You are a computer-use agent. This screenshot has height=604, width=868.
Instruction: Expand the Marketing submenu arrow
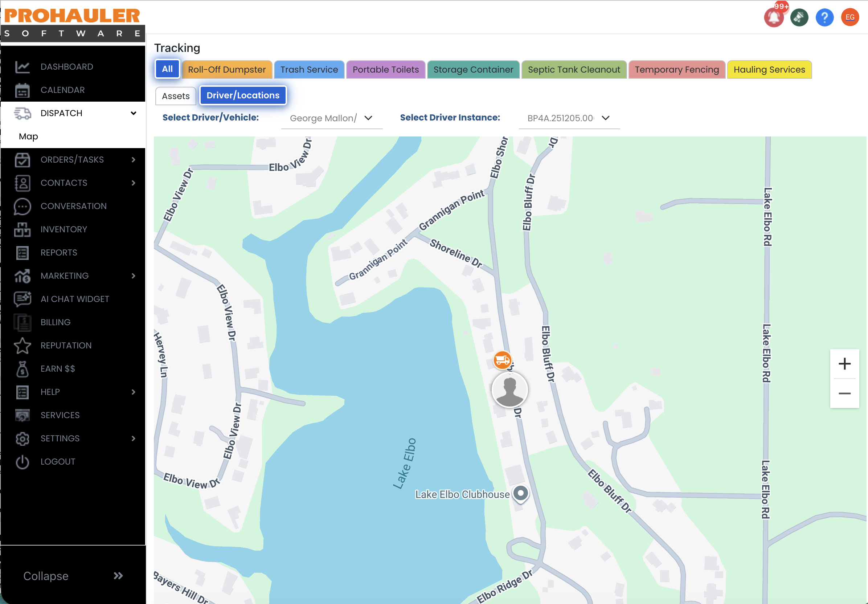pyautogui.click(x=134, y=276)
